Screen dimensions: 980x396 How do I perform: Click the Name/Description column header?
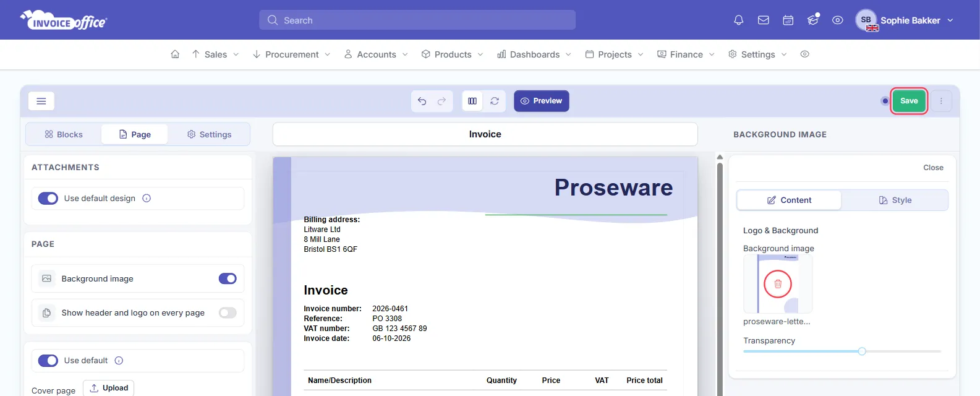(339, 381)
